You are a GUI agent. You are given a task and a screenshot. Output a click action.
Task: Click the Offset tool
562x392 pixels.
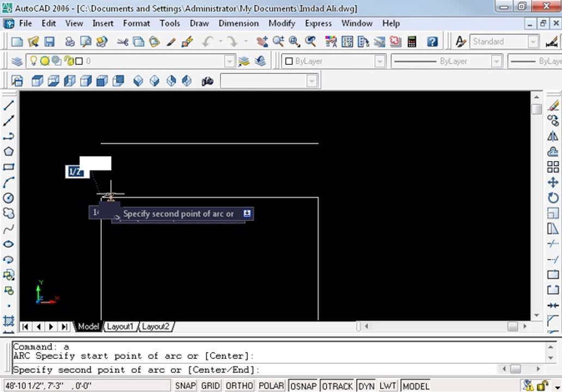click(553, 151)
